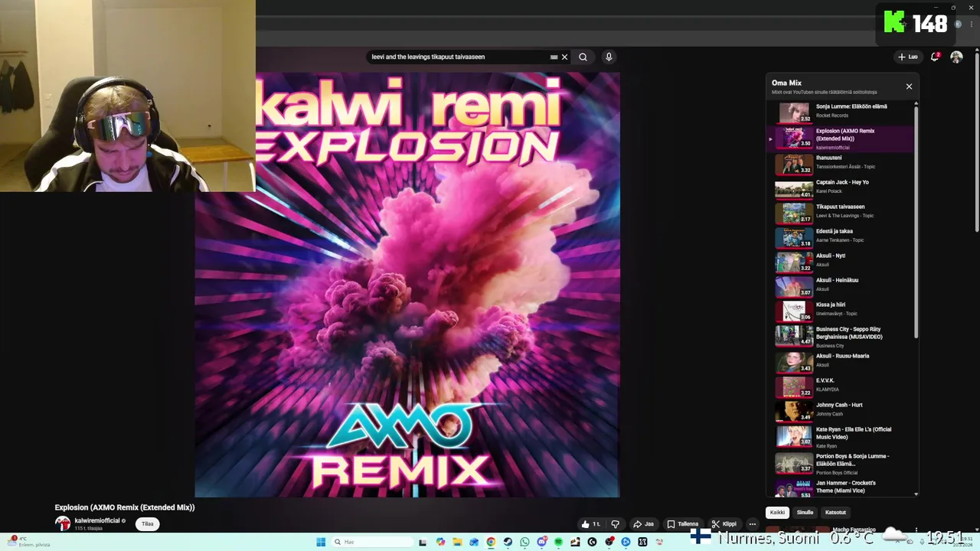
Task: Click the magnifier search button
Action: pyautogui.click(x=583, y=57)
